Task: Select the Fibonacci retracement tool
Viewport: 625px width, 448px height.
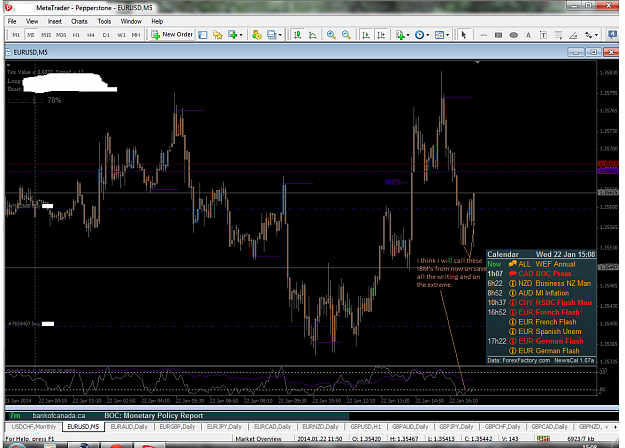Action: 558,35
